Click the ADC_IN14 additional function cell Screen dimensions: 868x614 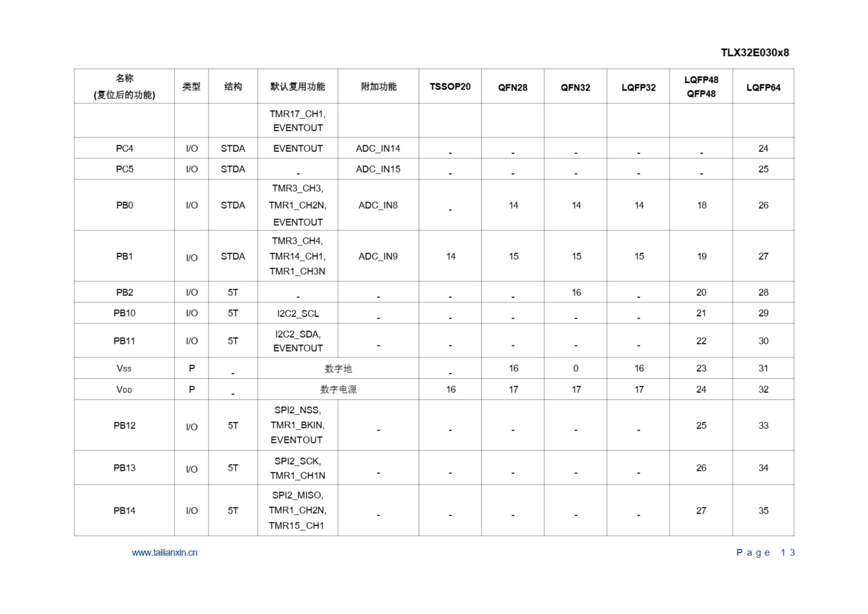point(378,148)
